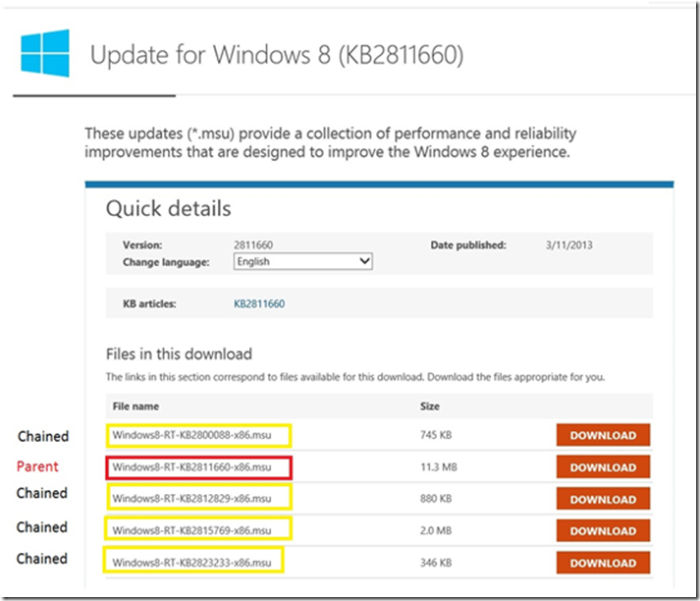Image resolution: width=700 pixels, height=601 pixels.
Task: Download Windows8-RT-KB2823233-x86.msu
Action: (x=603, y=563)
